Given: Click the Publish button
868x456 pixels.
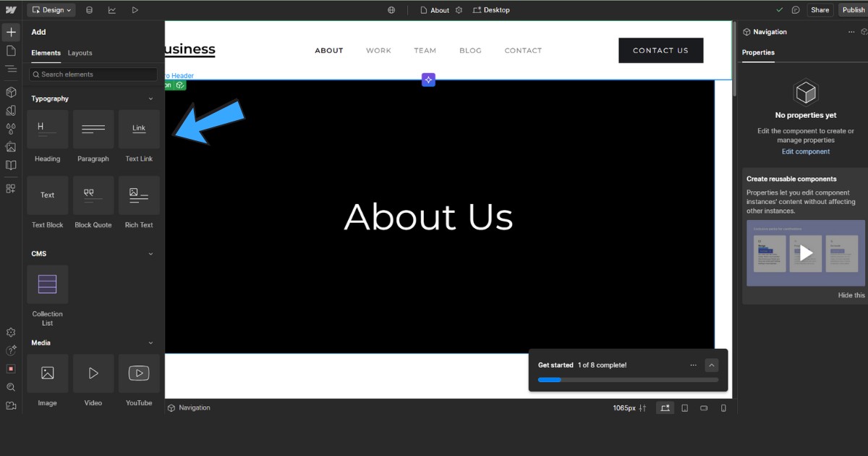Looking at the screenshot, I should pyautogui.click(x=853, y=10).
